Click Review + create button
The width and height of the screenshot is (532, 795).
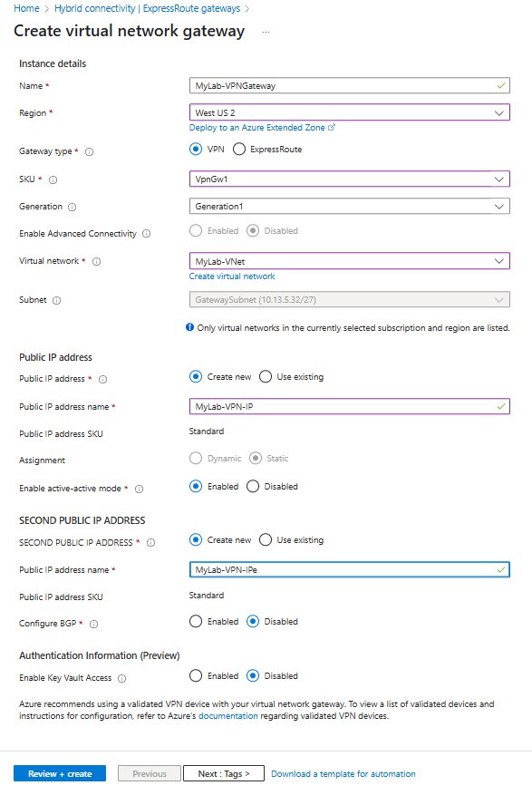60,774
